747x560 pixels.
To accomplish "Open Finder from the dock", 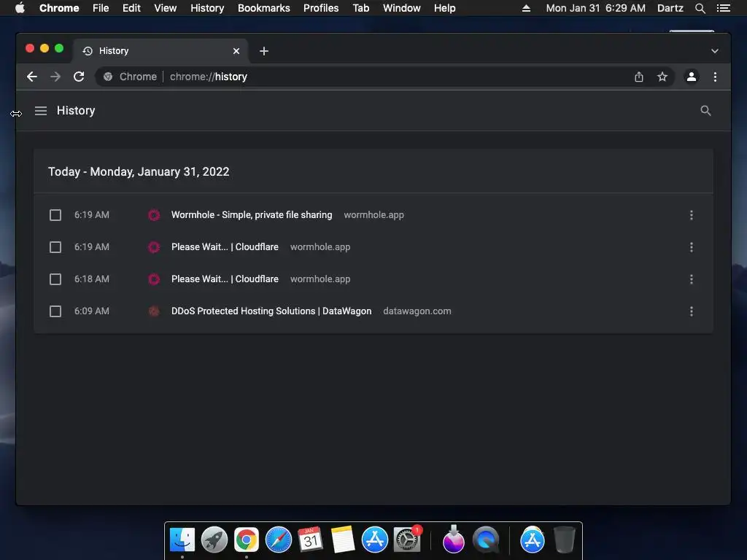I will pyautogui.click(x=182, y=540).
